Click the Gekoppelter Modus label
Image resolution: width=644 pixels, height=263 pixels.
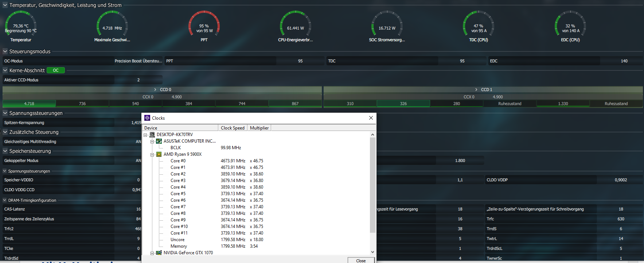pyautogui.click(x=21, y=160)
